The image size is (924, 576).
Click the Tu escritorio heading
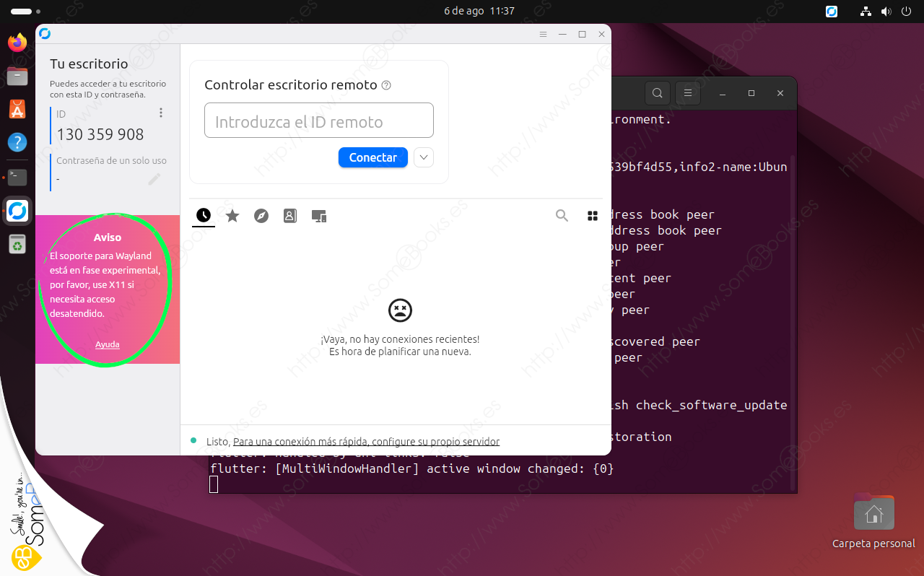89,64
